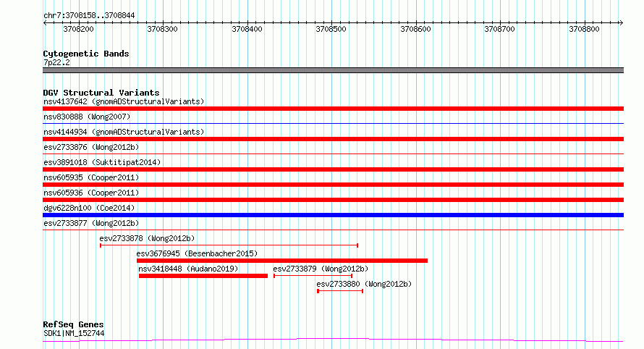
Task: Click the red bar under nsv605935
Action: 333,185
